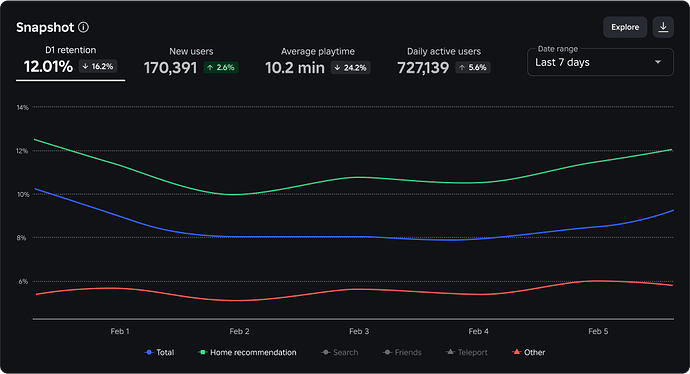Click the Snapshot info icon

pos(83,27)
